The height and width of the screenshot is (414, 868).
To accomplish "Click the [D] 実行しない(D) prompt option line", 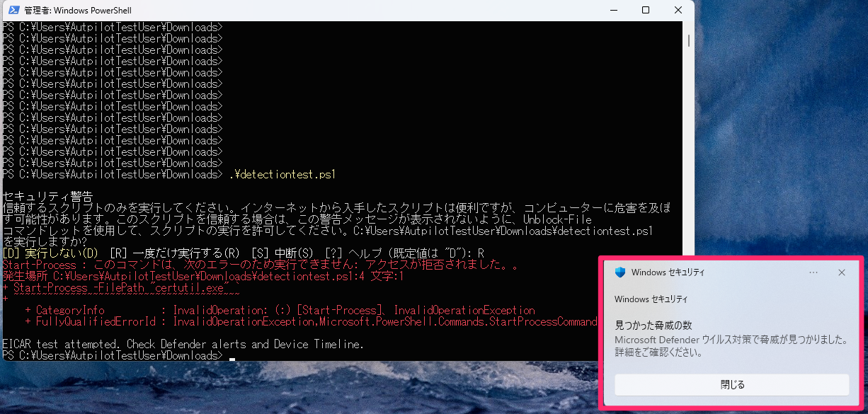I will coord(244,253).
